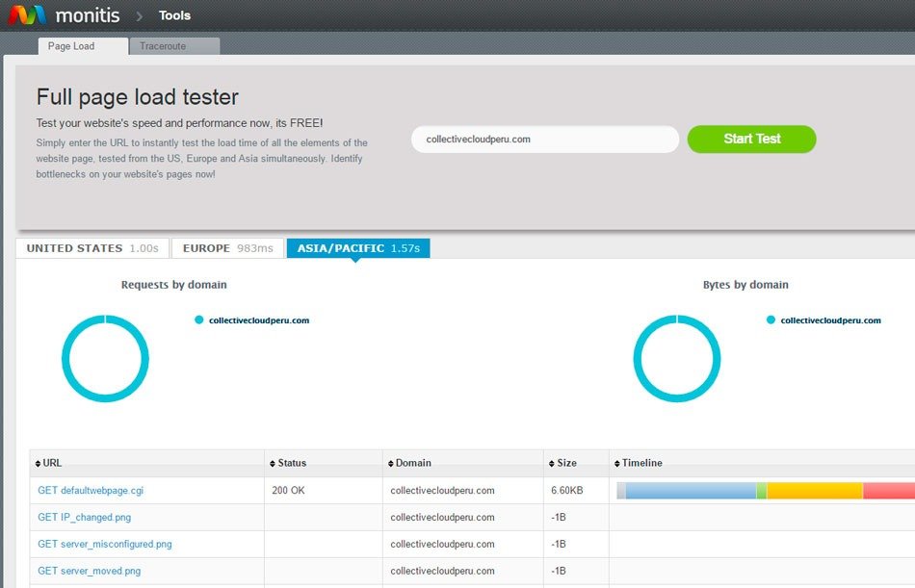Open the Tools breadcrumb

(174, 15)
